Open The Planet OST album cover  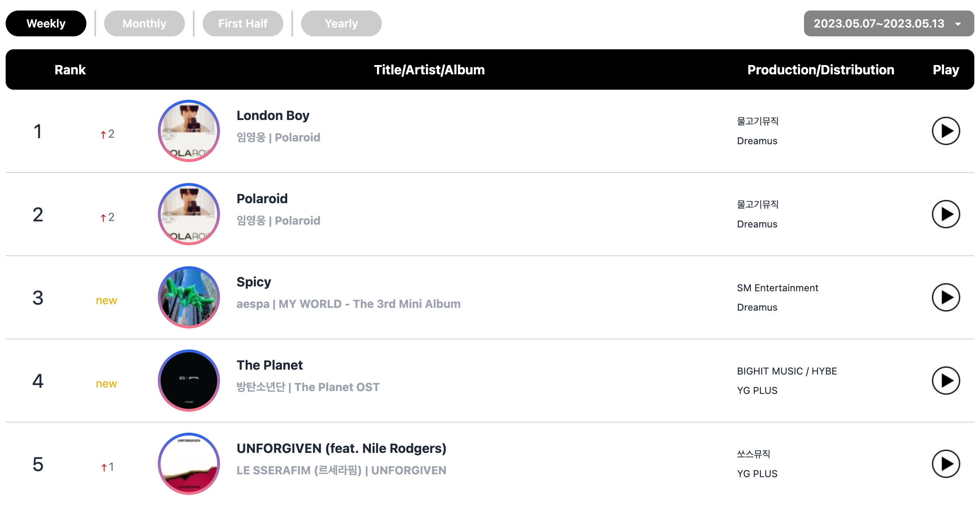point(189,381)
